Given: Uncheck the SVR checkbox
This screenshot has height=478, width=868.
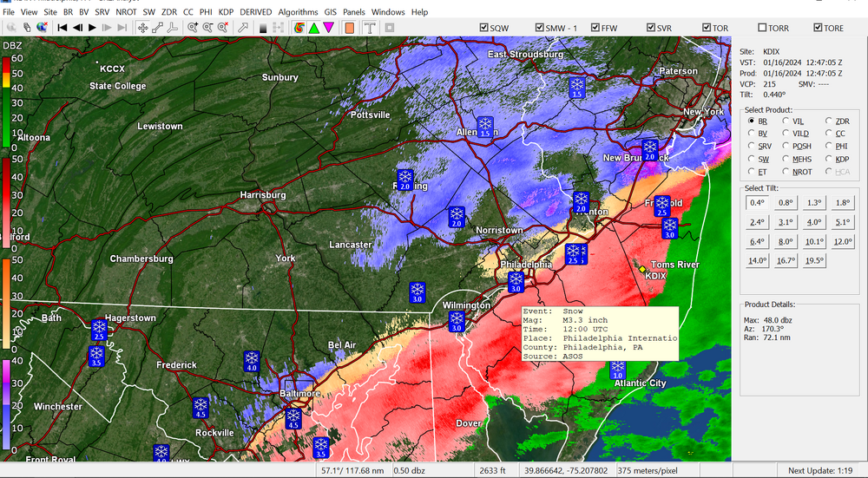Looking at the screenshot, I should [x=660, y=28].
